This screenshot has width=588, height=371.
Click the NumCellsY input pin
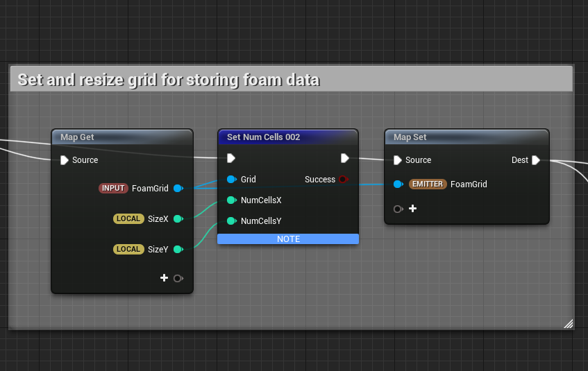point(231,221)
